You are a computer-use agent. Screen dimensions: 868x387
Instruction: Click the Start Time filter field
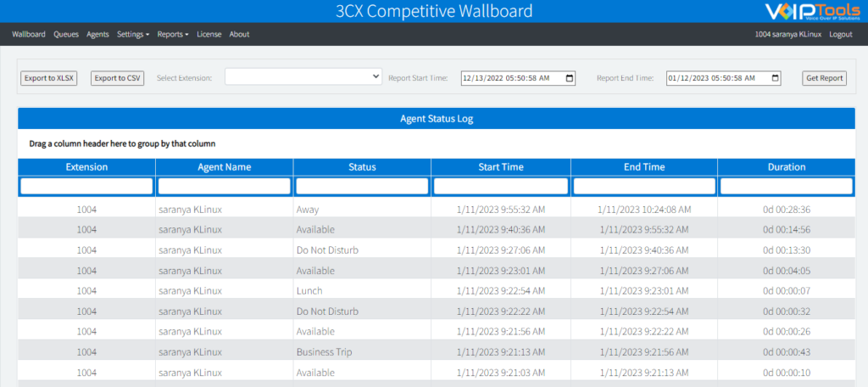500,186
